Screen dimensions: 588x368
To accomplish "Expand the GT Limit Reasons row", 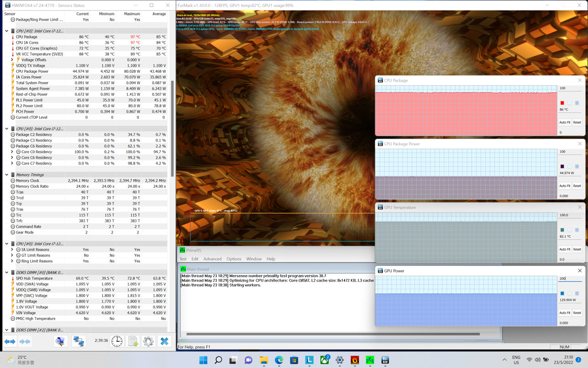I will click(x=12, y=255).
